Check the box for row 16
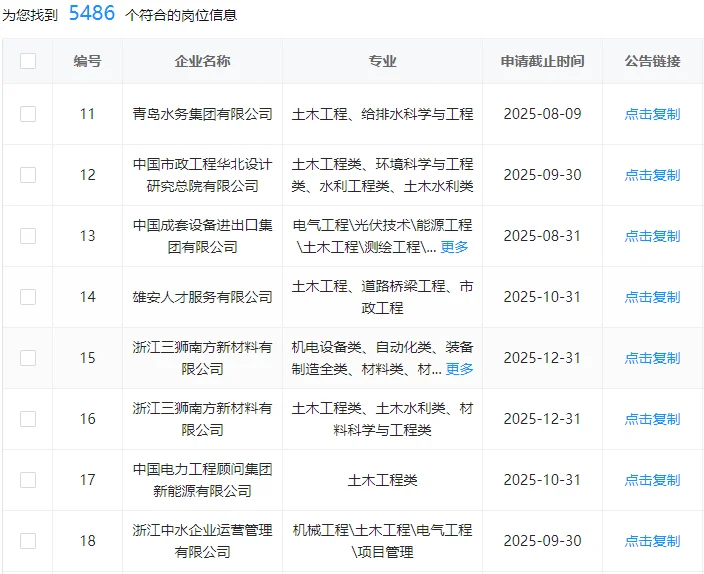Viewport: 704px width, 574px height. tap(28, 419)
